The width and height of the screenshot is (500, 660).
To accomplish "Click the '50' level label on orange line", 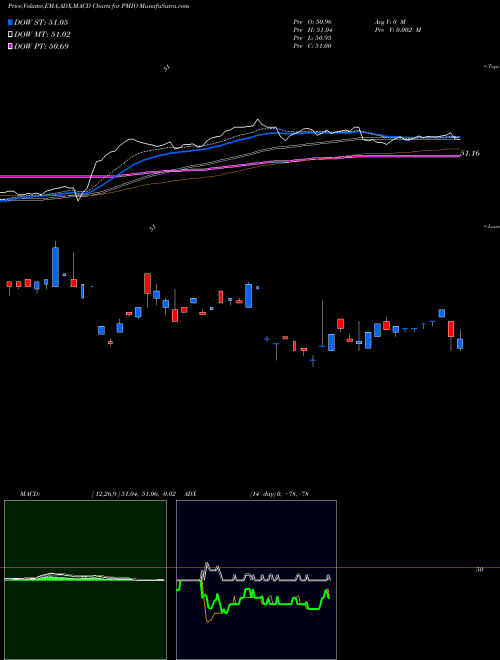I will 479,570.
